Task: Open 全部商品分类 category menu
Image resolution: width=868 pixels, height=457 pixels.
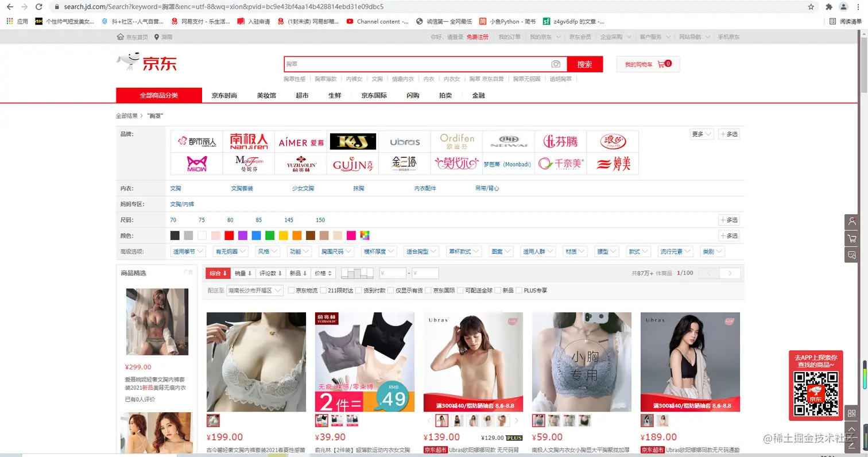Action: 159,95
